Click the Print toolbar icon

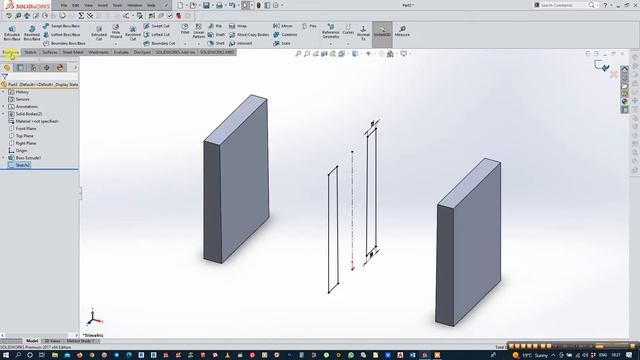(219, 5)
